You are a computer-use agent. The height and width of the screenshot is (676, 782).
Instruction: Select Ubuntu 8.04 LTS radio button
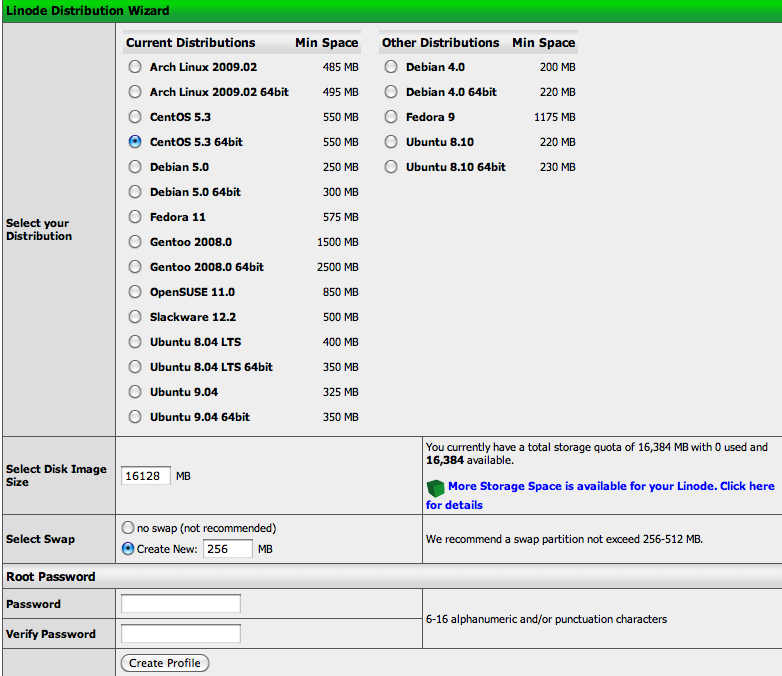pos(135,342)
